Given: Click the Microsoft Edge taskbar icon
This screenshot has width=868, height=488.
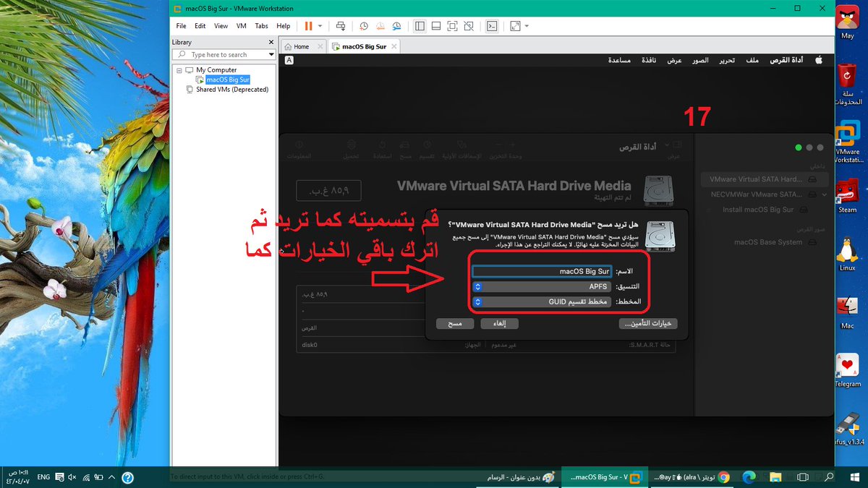Looking at the screenshot, I should pyautogui.click(x=749, y=477).
